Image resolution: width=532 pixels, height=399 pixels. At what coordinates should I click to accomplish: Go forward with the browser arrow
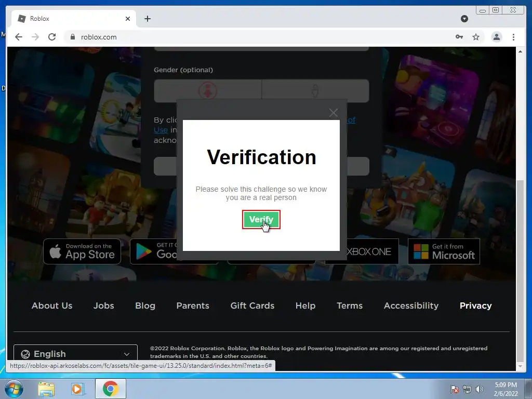pos(35,37)
